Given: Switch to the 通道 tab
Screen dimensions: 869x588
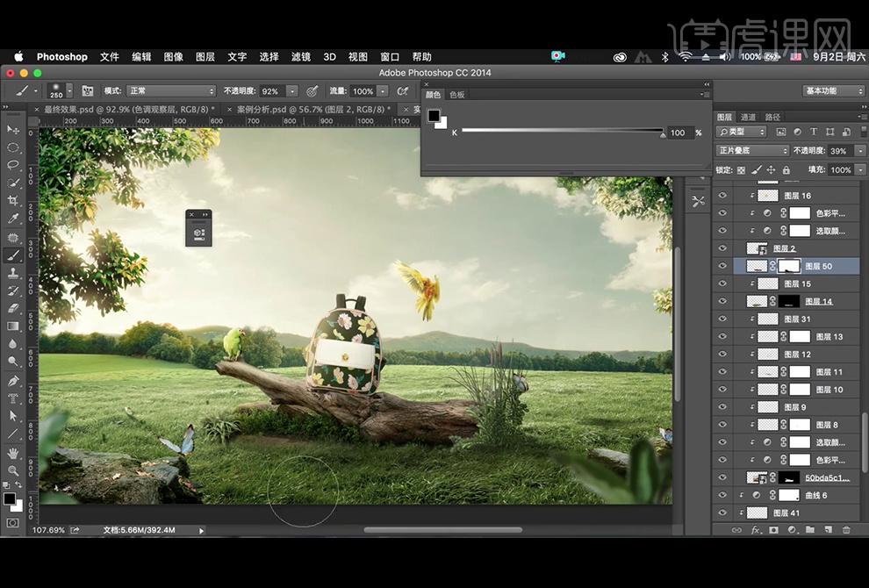Looking at the screenshot, I should click(748, 117).
